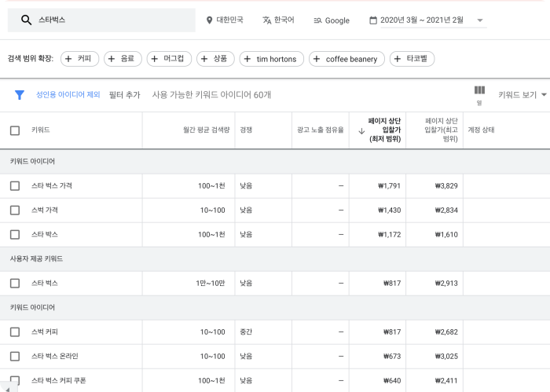Click the blue filter funnel icon
Viewport: 550px width, 392px height.
(x=20, y=95)
